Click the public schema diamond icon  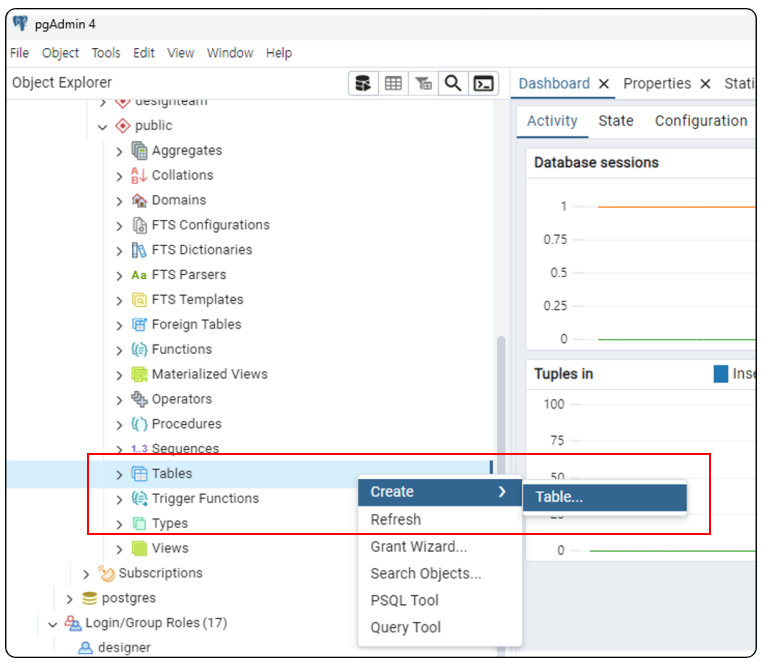click(122, 126)
